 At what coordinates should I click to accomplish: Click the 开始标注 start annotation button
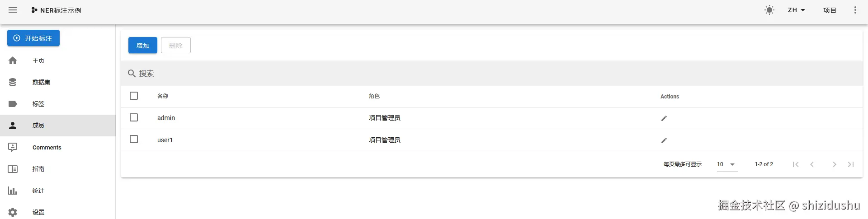pos(33,38)
